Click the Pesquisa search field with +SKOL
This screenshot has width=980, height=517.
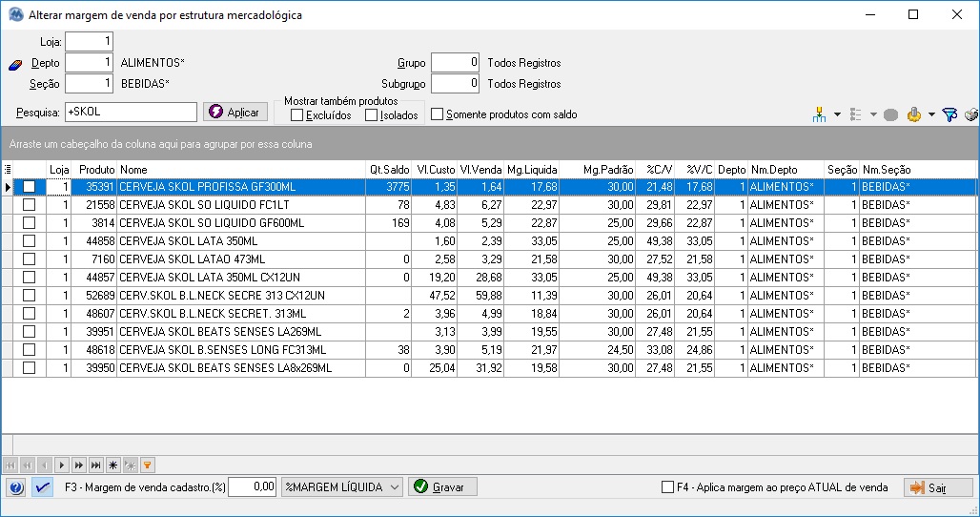click(x=131, y=112)
